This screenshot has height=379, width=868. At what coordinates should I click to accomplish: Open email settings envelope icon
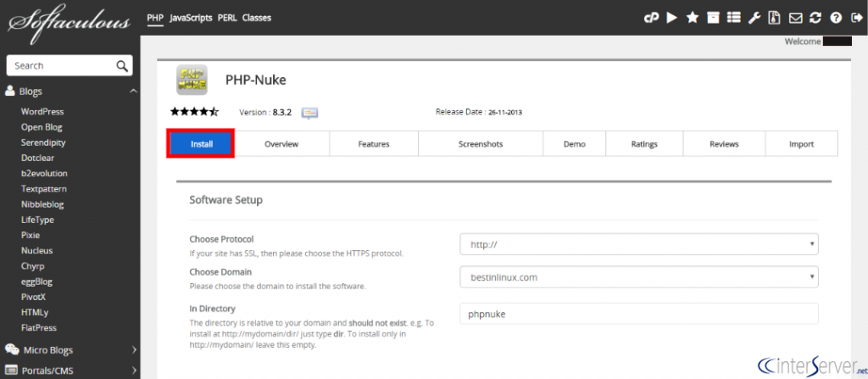(795, 18)
